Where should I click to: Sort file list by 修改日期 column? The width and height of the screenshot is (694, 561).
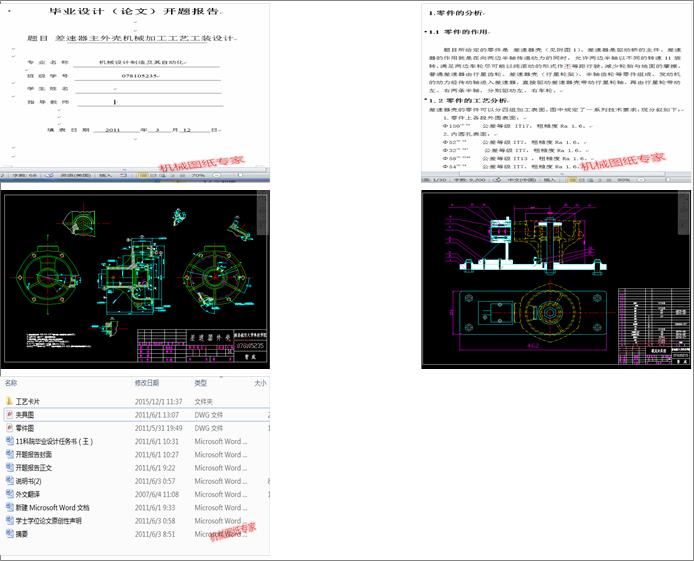[x=147, y=383]
